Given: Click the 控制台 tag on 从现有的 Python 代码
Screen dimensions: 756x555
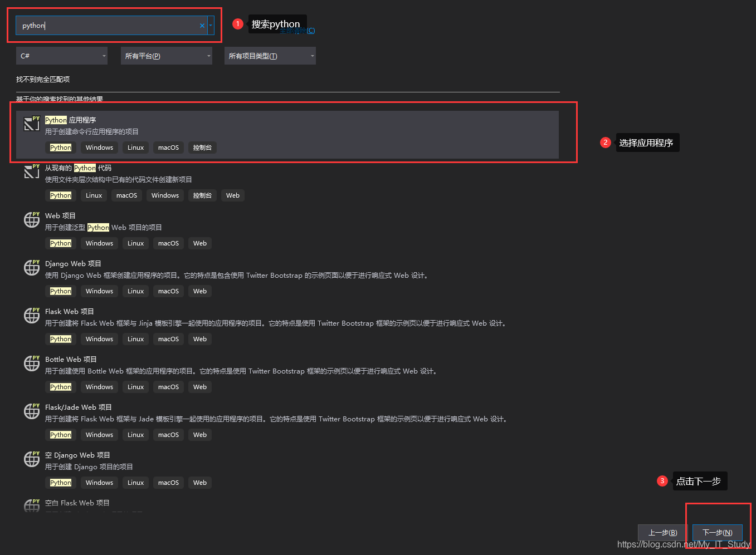Looking at the screenshot, I should coord(202,195).
